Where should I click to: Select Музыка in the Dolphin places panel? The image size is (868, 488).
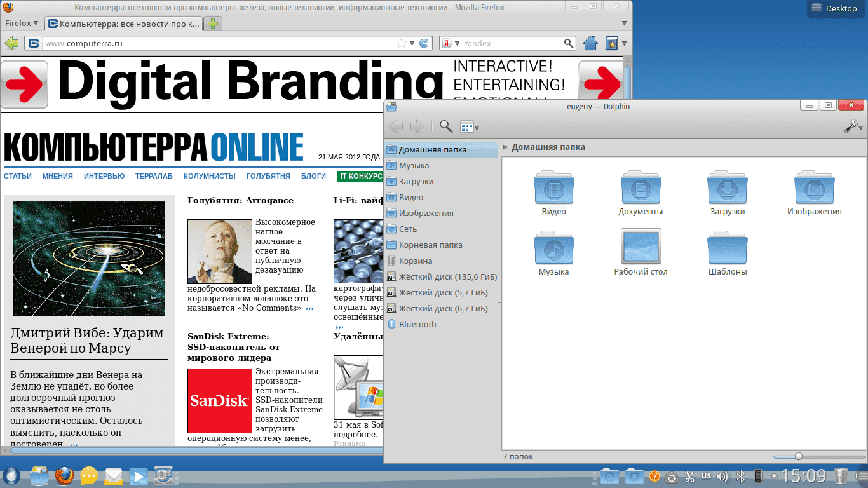(x=441, y=165)
